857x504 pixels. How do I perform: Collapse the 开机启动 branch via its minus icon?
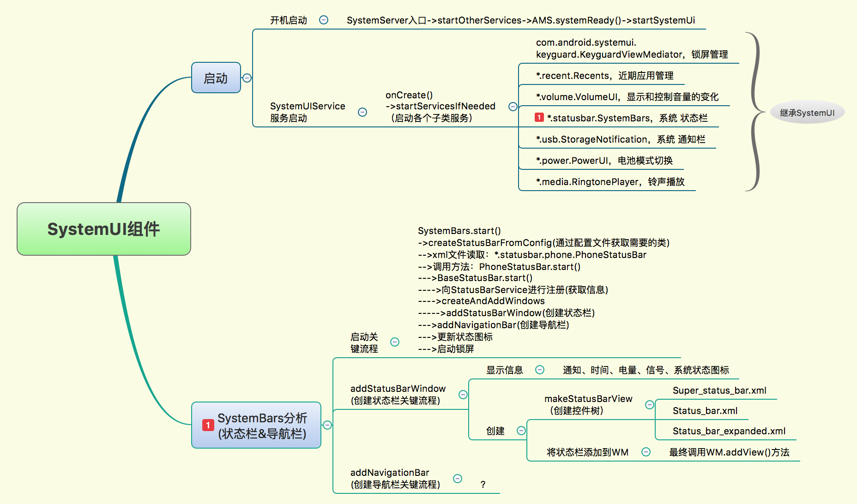[324, 20]
